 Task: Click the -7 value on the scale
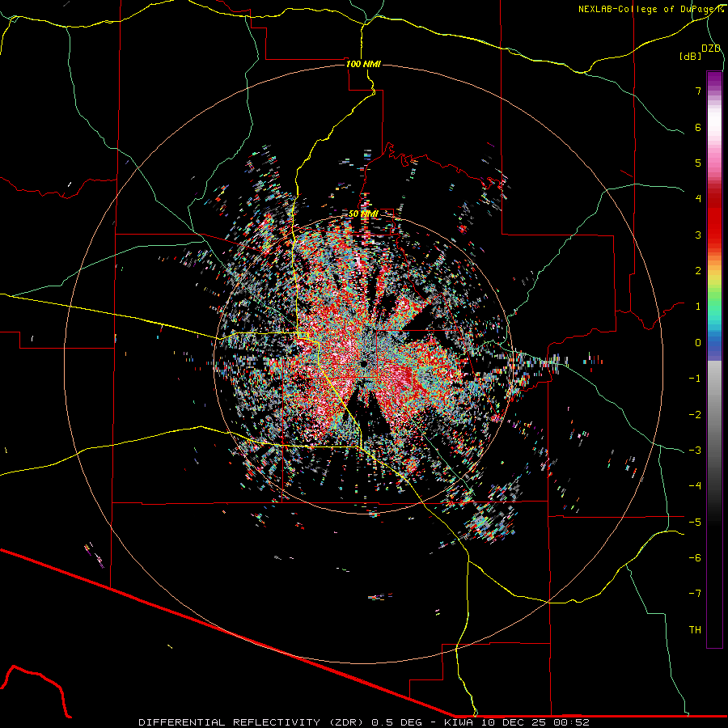(x=695, y=594)
